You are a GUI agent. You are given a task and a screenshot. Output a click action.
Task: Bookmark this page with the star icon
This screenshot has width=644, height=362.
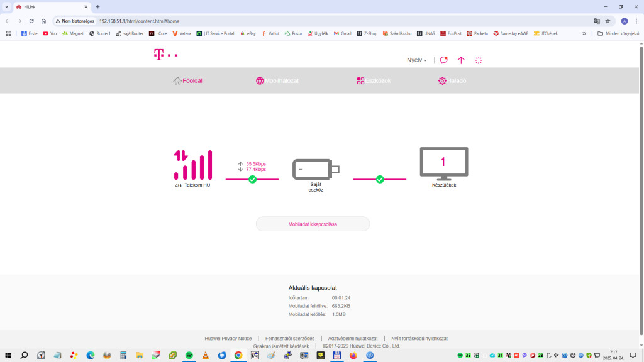608,21
